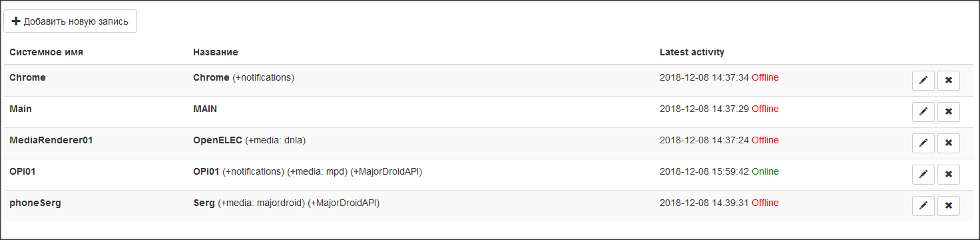Open editing for MediaRenderer01 via pencil icon

point(923,143)
